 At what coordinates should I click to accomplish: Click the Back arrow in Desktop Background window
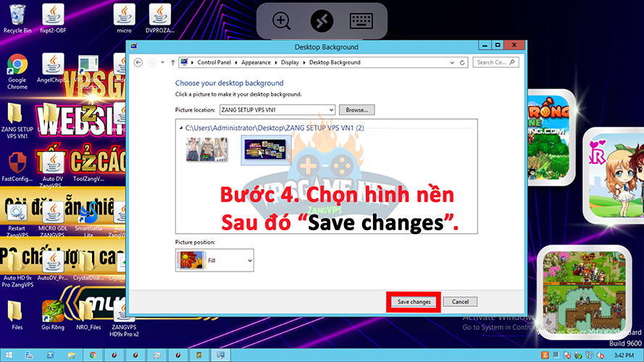pyautogui.click(x=138, y=62)
